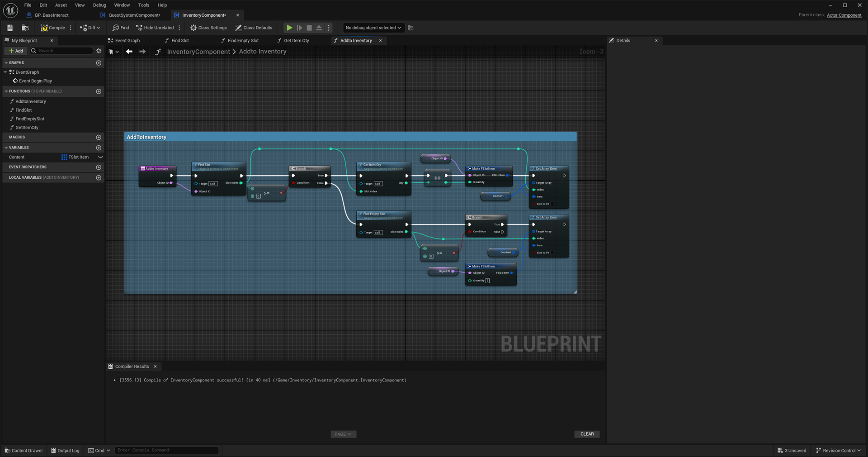Open Revision Control menu

point(838,450)
